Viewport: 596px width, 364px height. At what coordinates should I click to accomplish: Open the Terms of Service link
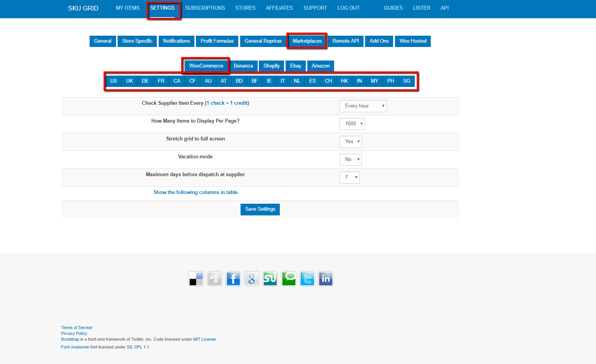[77, 328]
